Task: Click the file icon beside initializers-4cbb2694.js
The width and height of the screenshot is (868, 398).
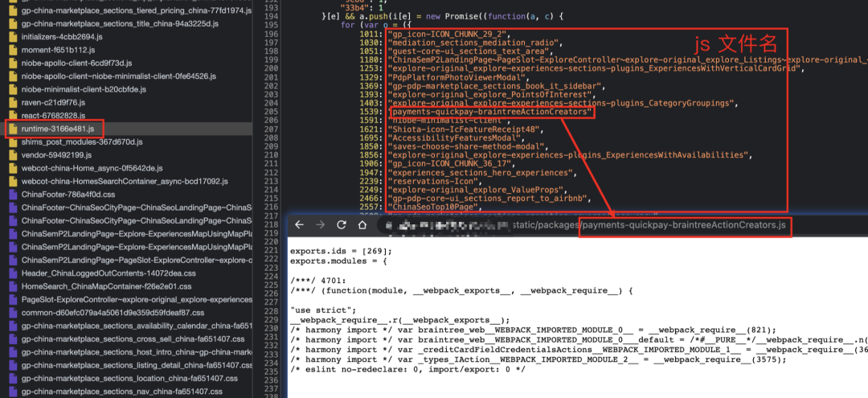Action: 13,37
